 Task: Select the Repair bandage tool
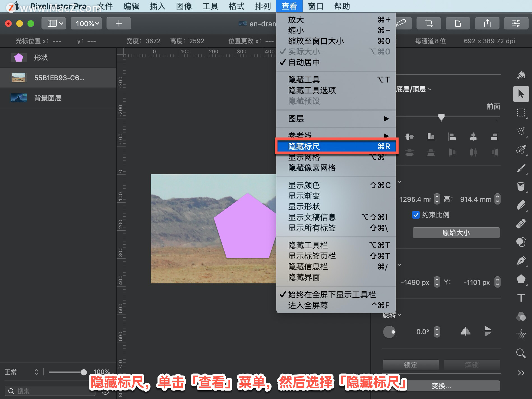[521, 224]
